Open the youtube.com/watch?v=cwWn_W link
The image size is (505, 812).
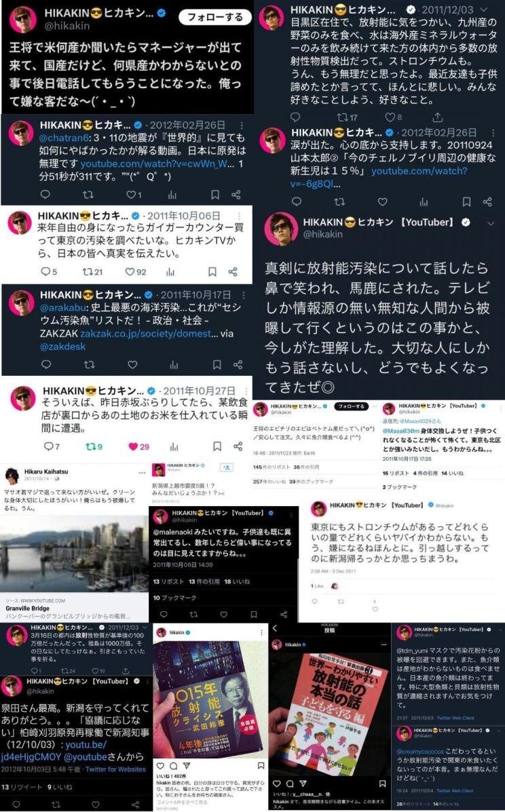click(x=157, y=163)
